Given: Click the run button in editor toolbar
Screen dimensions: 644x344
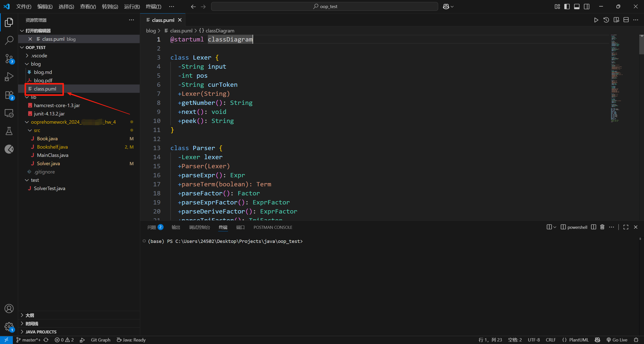Looking at the screenshot, I should tap(596, 20).
